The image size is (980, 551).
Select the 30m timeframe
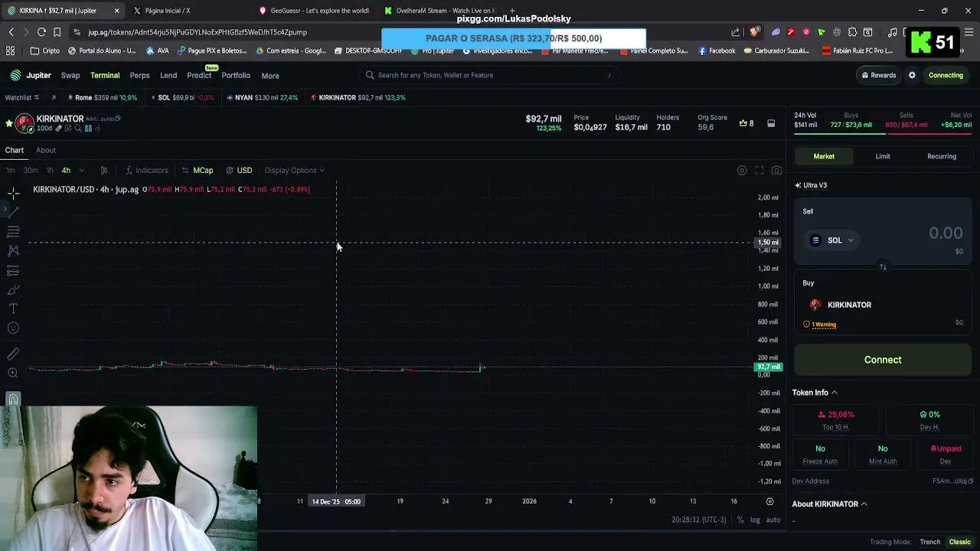point(31,171)
